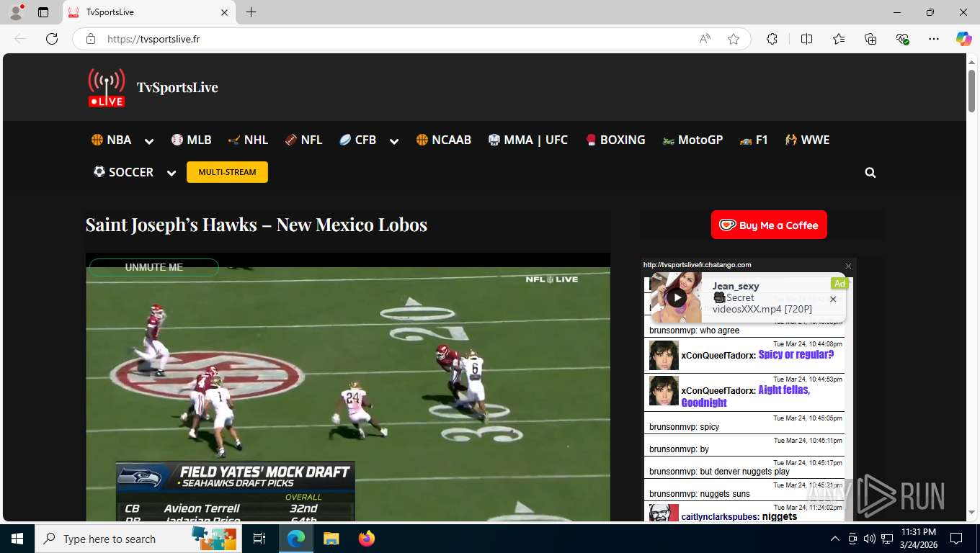Go to the MotoGP section
The image size is (980, 553).
tap(692, 140)
